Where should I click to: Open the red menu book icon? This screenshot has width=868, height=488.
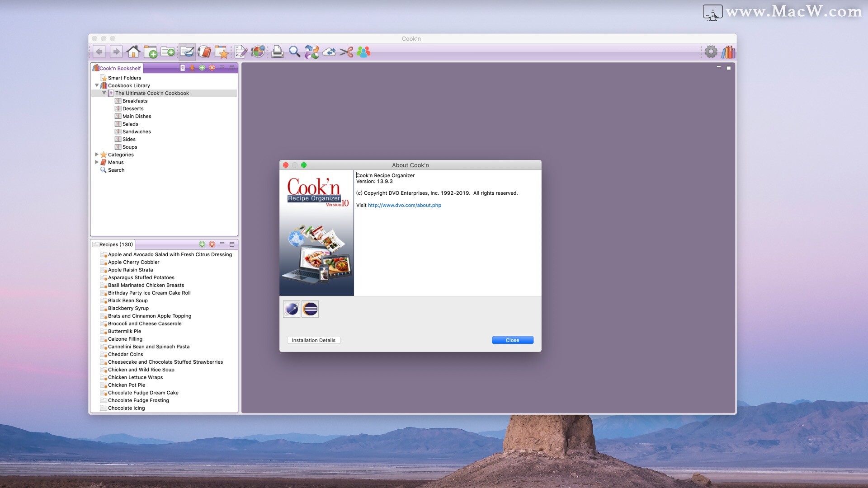tap(204, 52)
